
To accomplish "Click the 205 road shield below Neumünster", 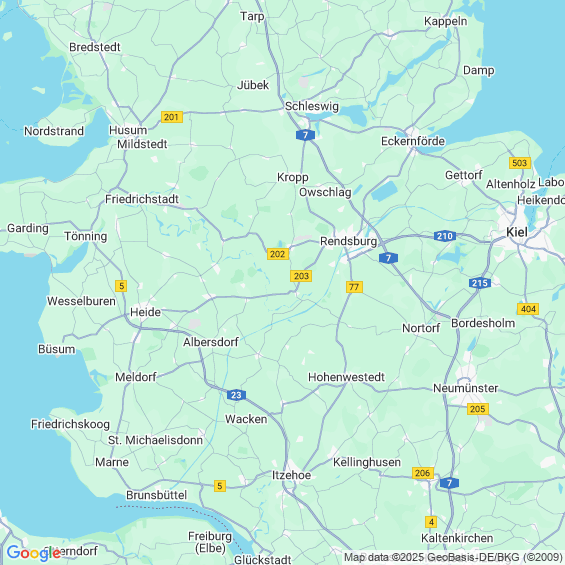I will point(477,409).
